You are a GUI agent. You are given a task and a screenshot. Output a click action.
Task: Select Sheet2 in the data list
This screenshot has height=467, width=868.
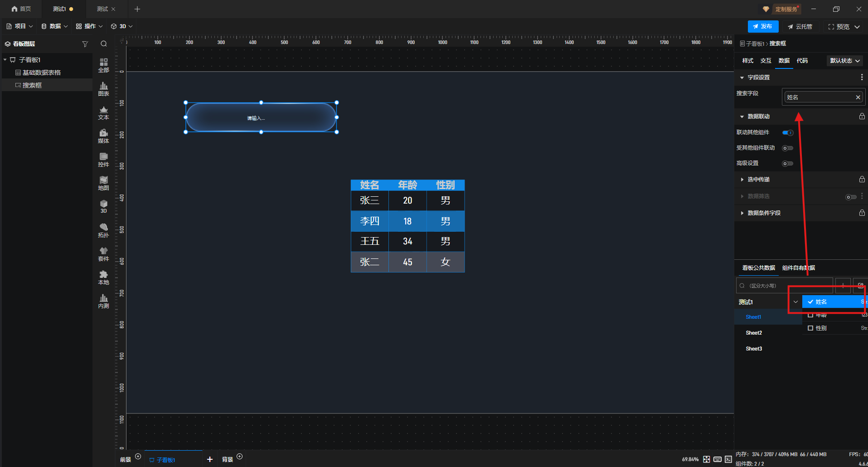pos(754,333)
